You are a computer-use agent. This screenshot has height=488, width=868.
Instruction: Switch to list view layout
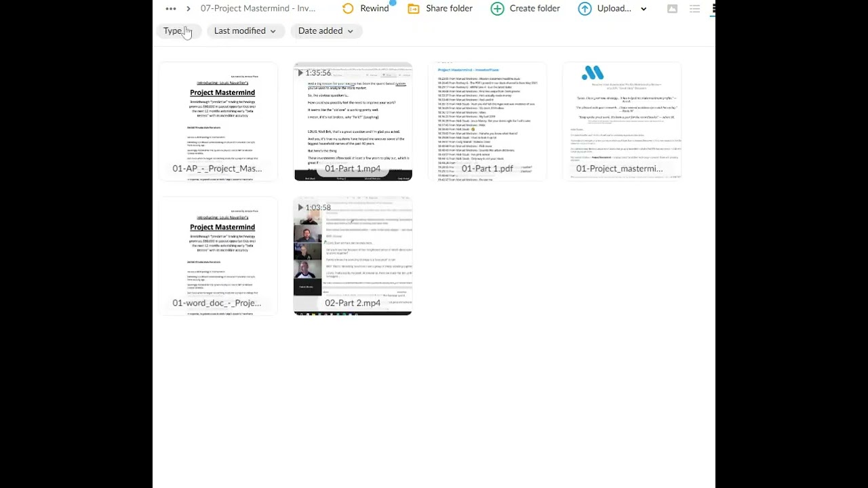694,9
